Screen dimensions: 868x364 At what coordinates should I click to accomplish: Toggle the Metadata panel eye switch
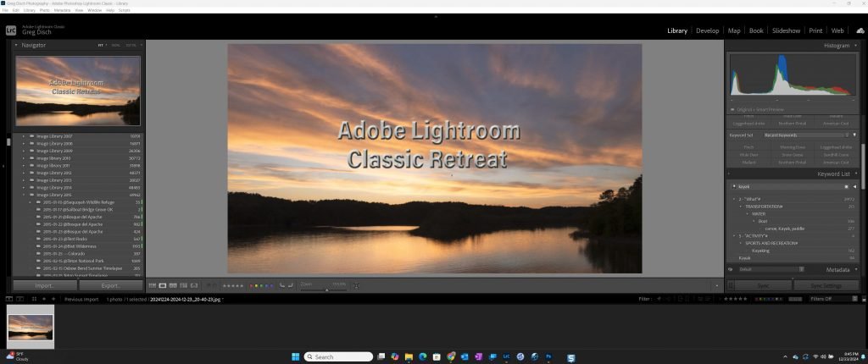coord(731,269)
